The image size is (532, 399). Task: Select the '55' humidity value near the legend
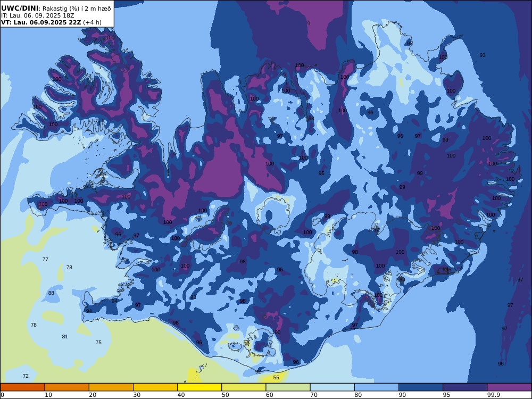point(276,377)
